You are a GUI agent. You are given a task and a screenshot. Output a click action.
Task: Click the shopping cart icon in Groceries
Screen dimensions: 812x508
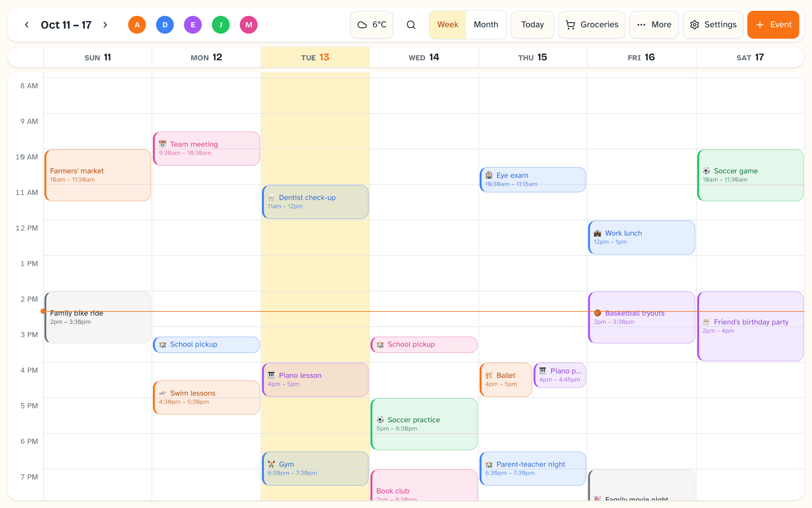(570, 24)
